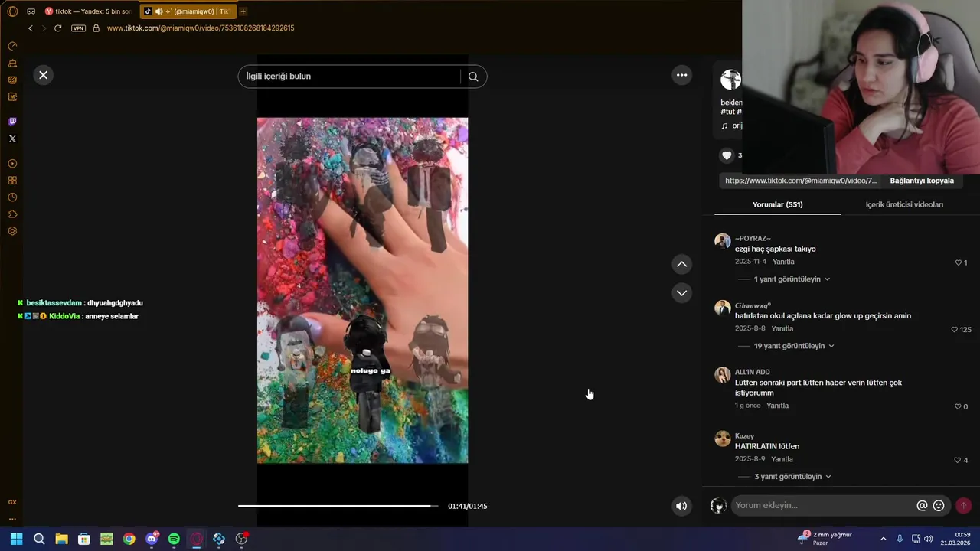Mute the video with speaker button

tap(681, 506)
